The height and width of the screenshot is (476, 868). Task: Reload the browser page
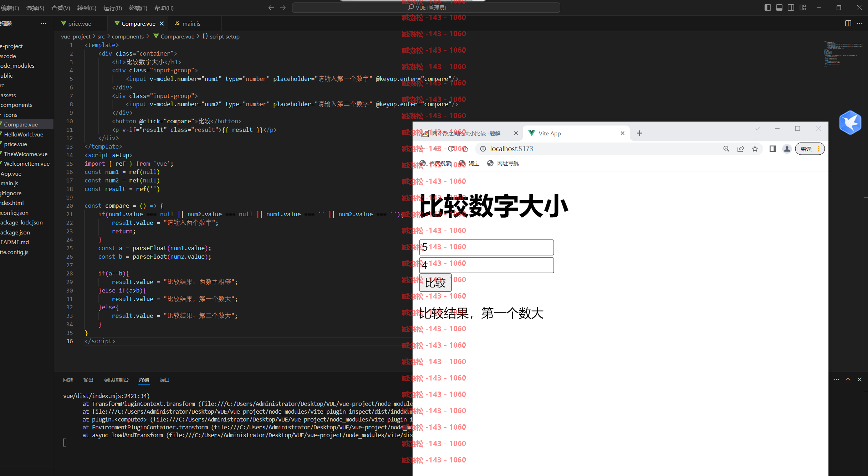coord(451,149)
